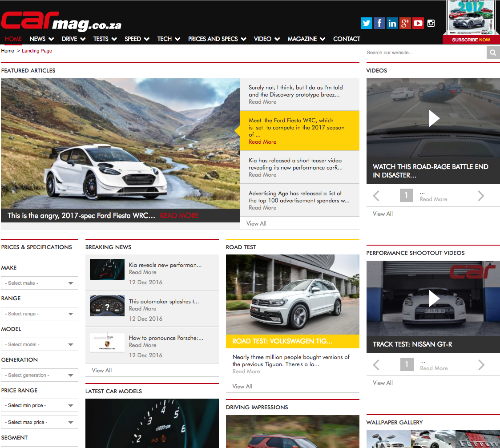The image size is (500, 448).
Task: Open the LinkedIn social icon
Action: click(392, 23)
